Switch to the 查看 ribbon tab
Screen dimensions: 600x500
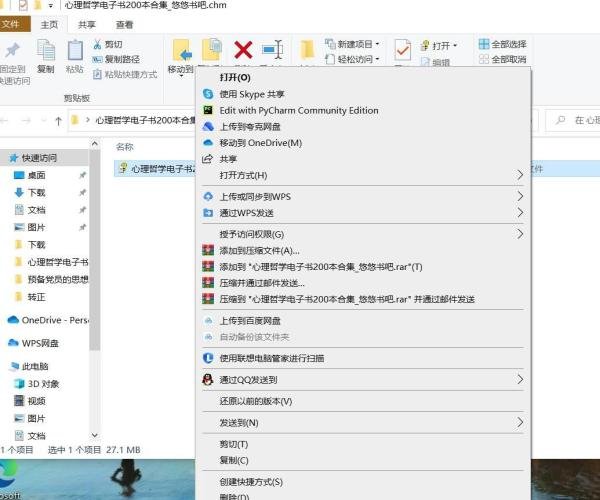[124, 25]
